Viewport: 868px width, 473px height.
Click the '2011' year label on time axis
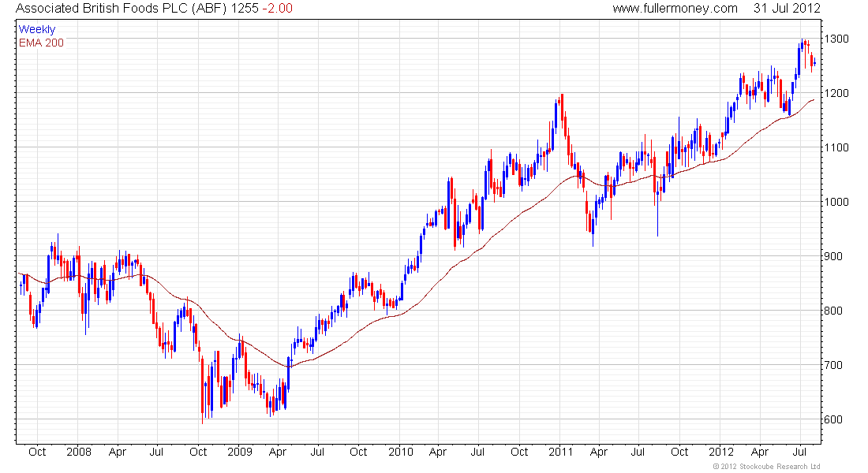(561, 452)
